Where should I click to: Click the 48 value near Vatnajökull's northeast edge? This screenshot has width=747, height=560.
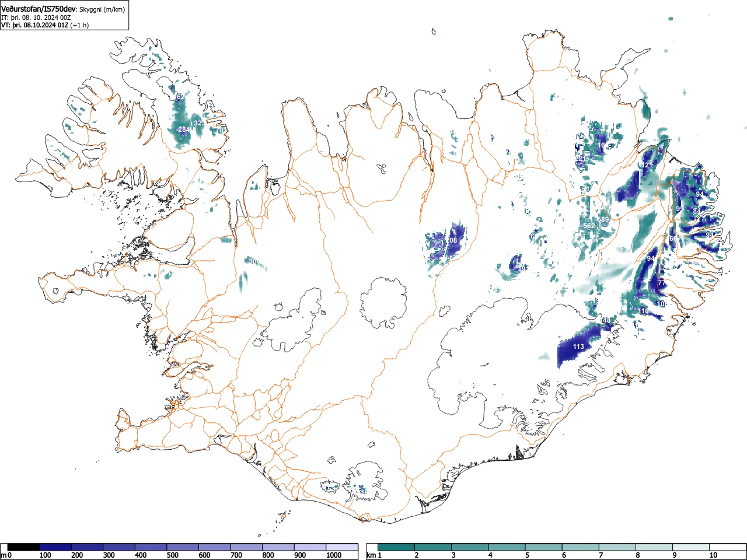pyautogui.click(x=606, y=320)
